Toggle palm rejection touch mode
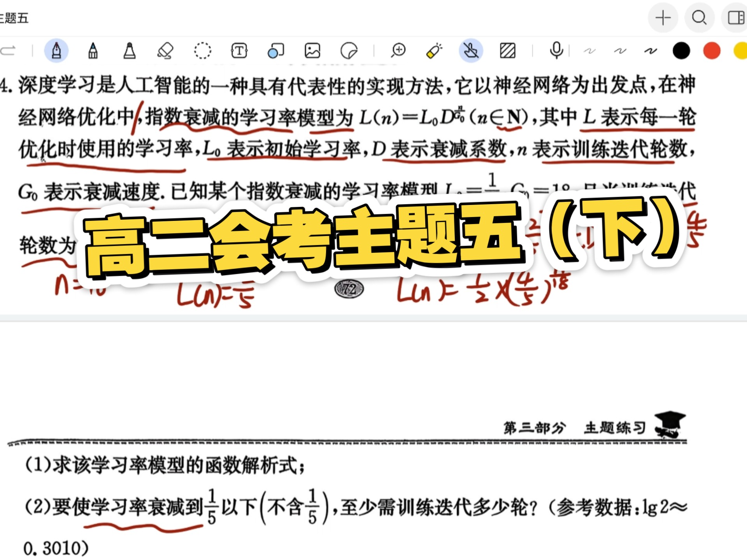Screen dimensions: 747x560 tap(470, 50)
